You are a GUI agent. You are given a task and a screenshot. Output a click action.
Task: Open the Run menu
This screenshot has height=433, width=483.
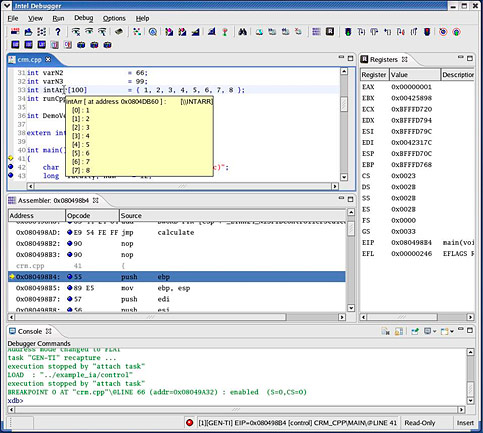(x=58, y=18)
